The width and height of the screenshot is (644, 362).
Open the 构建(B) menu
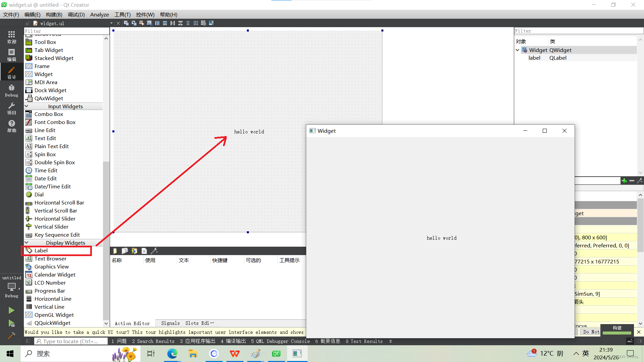(54, 14)
